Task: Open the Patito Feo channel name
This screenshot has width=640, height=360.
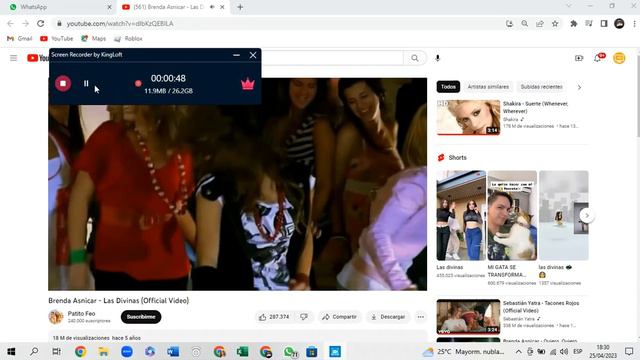Action: pyautogui.click(x=82, y=313)
